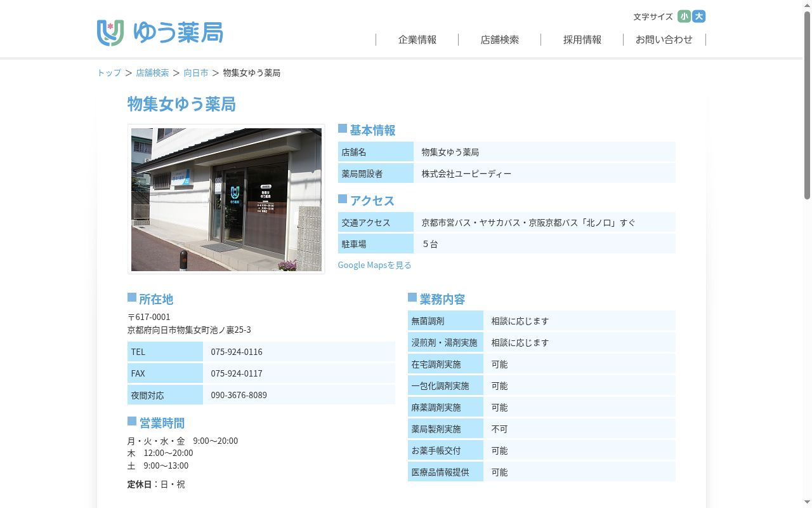Select the FAX number 075-924-0117
This screenshot has height=508, width=812.
click(x=237, y=373)
